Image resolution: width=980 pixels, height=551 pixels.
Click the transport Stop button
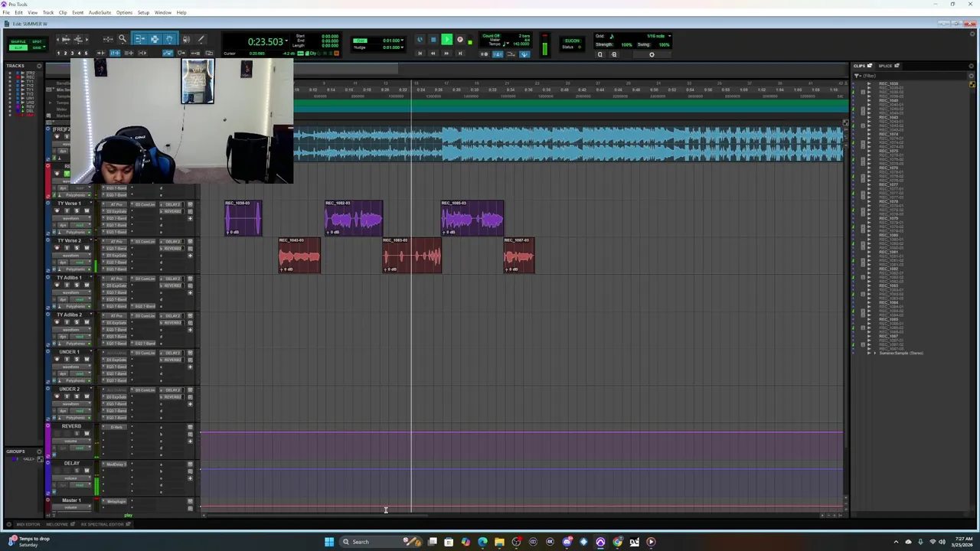433,39
